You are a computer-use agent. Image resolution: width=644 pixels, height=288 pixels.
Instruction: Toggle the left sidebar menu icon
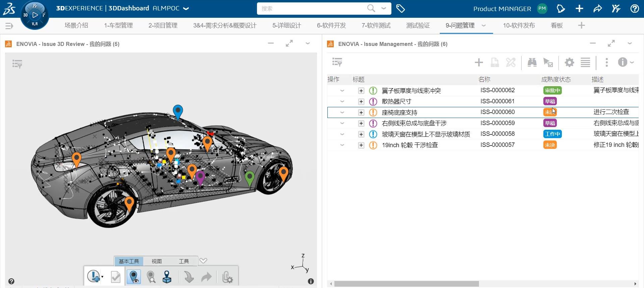(x=9, y=25)
